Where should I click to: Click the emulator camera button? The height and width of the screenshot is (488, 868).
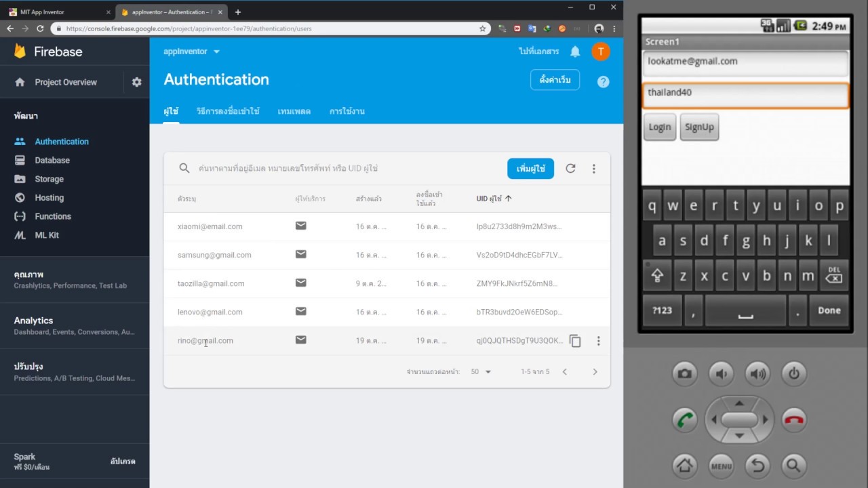point(685,373)
